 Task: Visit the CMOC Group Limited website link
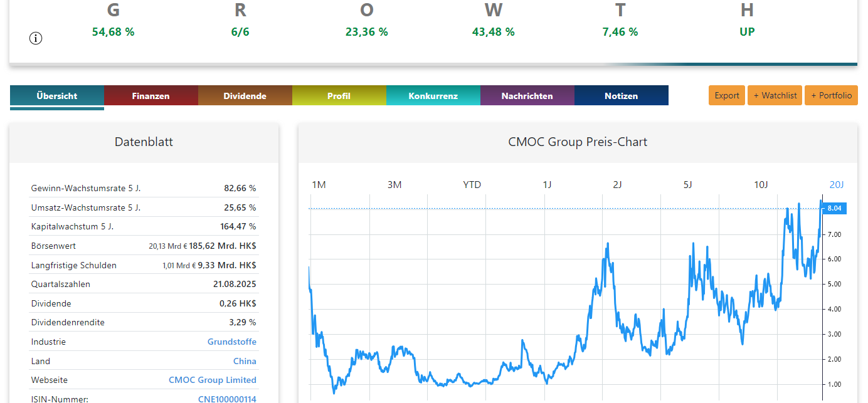click(x=213, y=380)
